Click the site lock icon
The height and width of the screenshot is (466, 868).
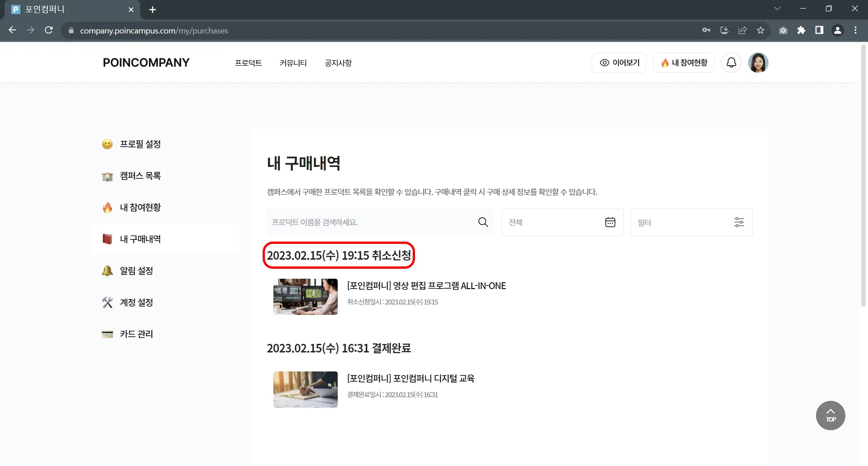[71, 31]
